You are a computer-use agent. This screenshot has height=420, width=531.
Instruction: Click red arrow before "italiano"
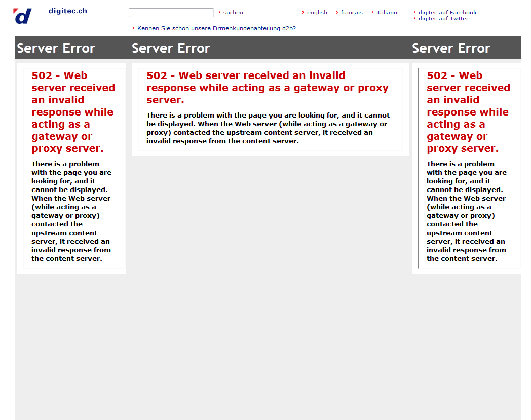[372, 12]
